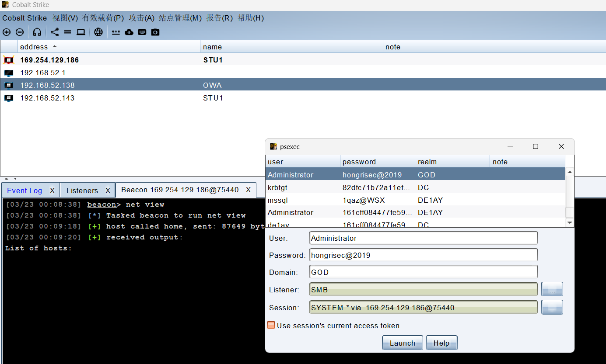
Task: Open Credentials via the asterisks toolbar icon
Action: 116,32
